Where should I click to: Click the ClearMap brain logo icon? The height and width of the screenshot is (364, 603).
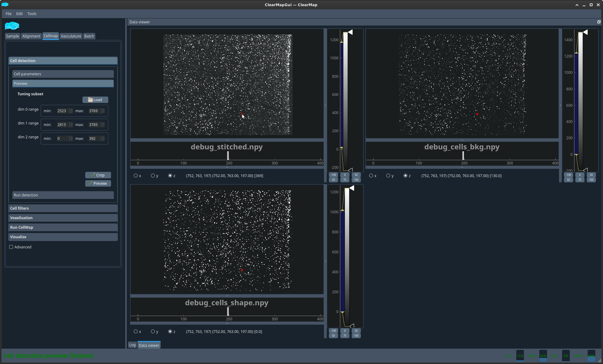(x=12, y=26)
